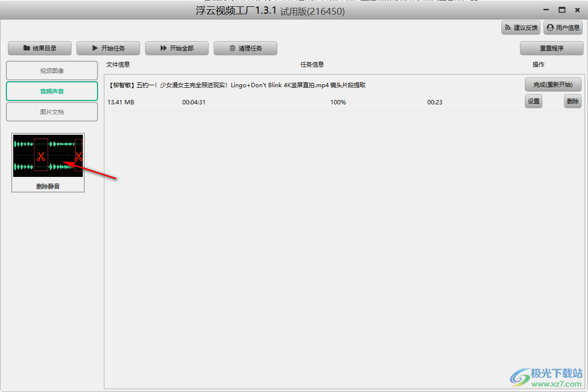This screenshot has width=588, height=392.
Task: Click the 重置程序 reset button
Action: point(552,48)
